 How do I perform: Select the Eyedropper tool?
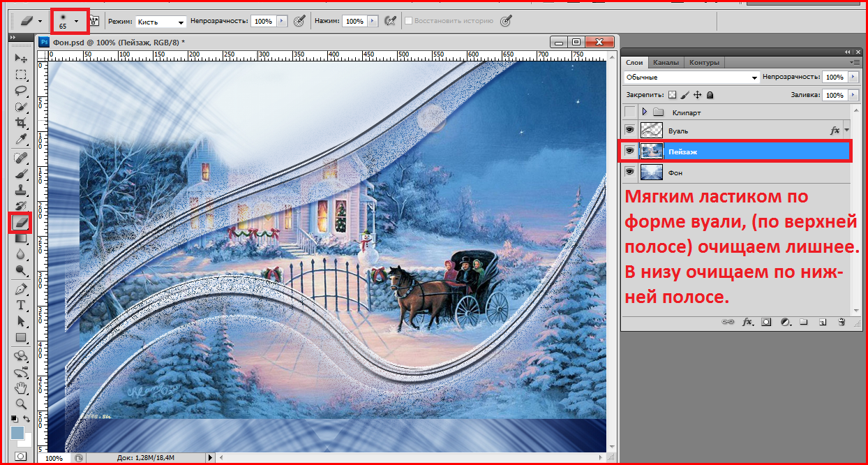click(x=21, y=140)
